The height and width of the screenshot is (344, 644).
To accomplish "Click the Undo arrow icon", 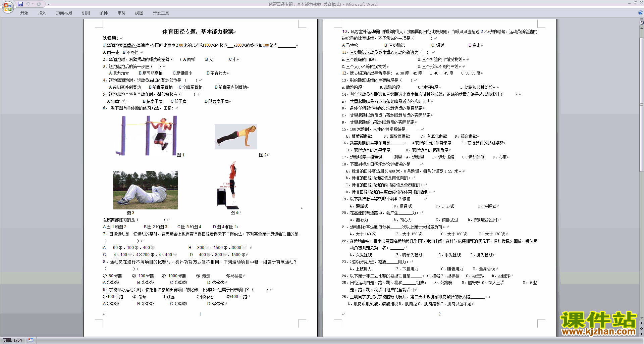I will tap(28, 4).
